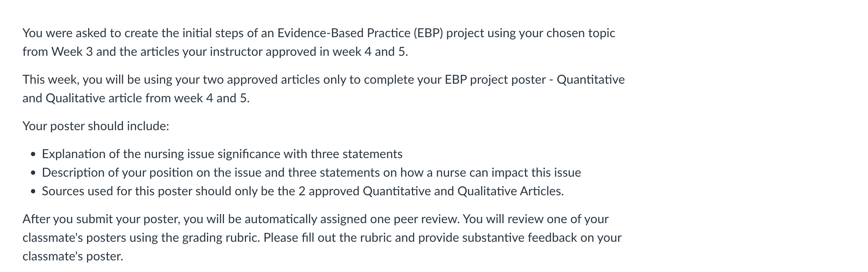
Task: Click the words 'Week 3' in the first paragraph
Action: tap(72, 52)
